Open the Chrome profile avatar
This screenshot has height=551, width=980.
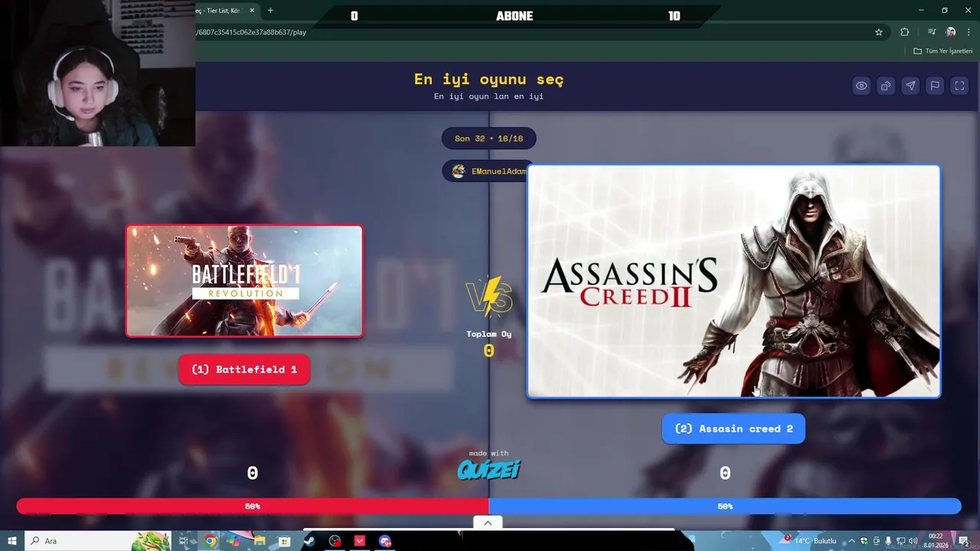(x=951, y=32)
